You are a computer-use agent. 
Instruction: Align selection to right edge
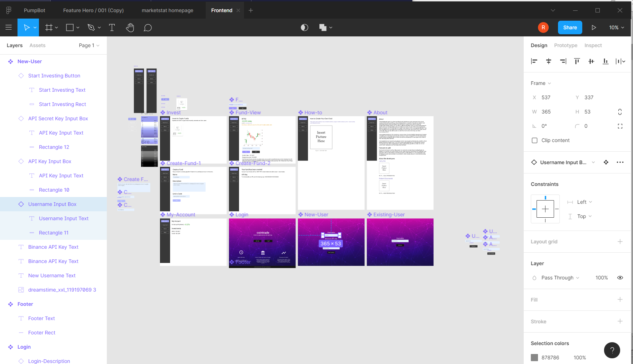click(563, 61)
